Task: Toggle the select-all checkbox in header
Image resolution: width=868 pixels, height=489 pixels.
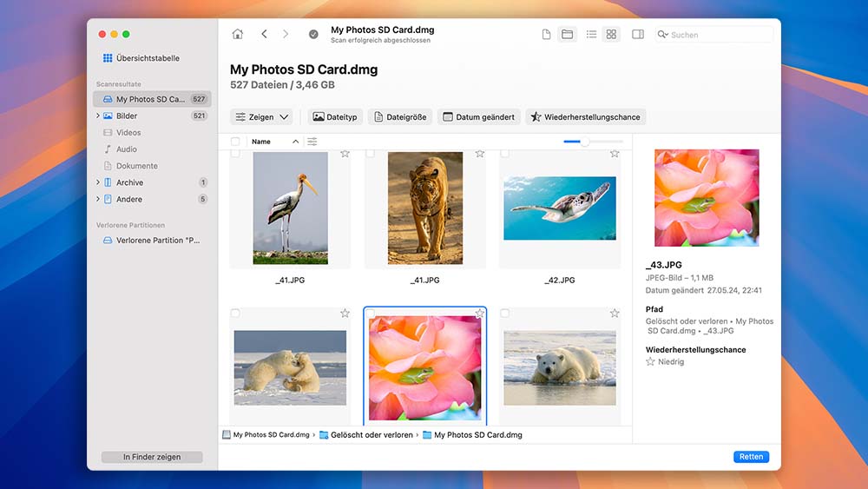Action: [x=235, y=142]
